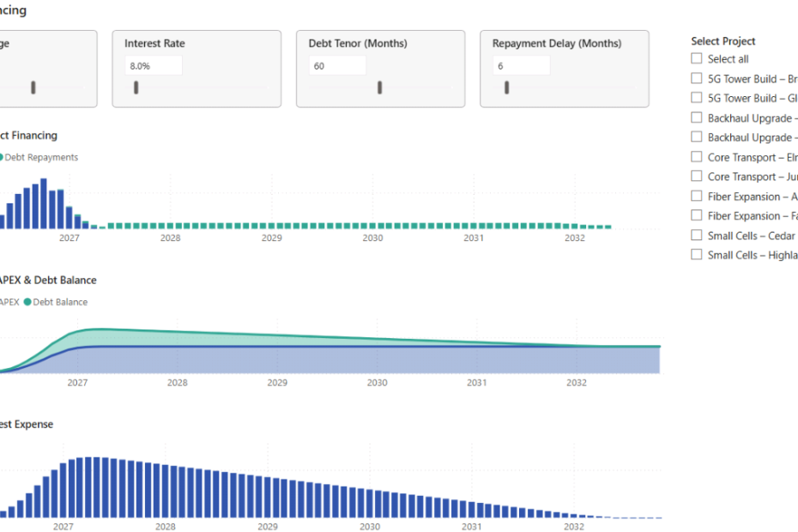This screenshot has width=798, height=532.
Task: Click the 8.0% Interest Rate value box
Action: click(x=153, y=64)
